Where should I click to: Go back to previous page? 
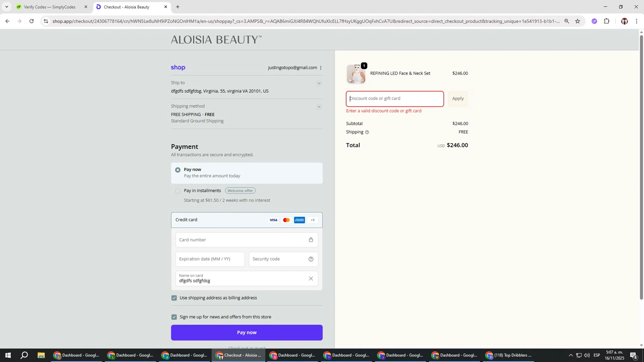[x=7, y=21]
